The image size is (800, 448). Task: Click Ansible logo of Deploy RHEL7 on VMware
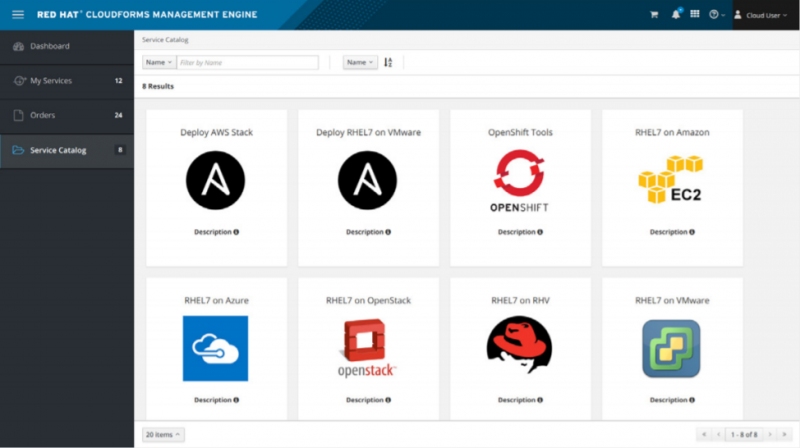tap(367, 180)
